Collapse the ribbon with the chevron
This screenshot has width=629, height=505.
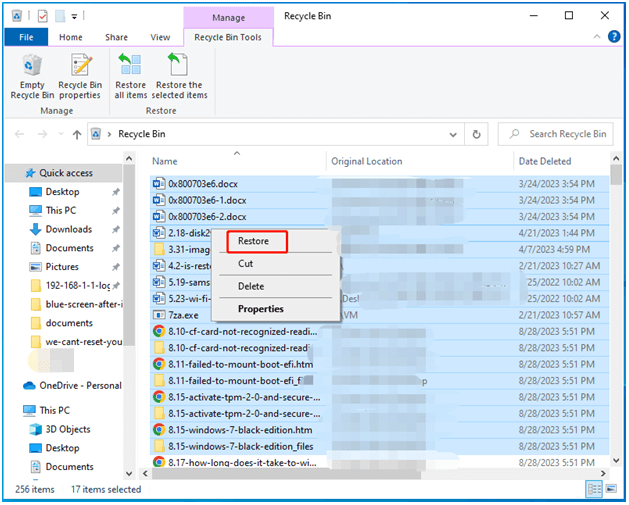click(x=597, y=37)
